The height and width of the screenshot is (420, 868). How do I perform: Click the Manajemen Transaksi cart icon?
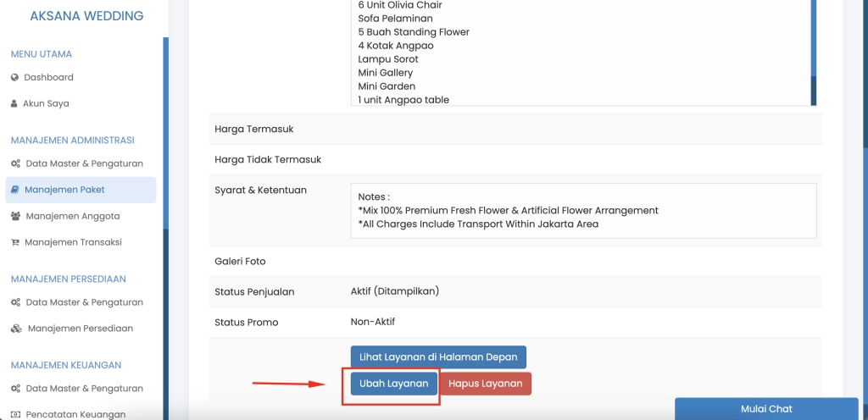coord(15,242)
